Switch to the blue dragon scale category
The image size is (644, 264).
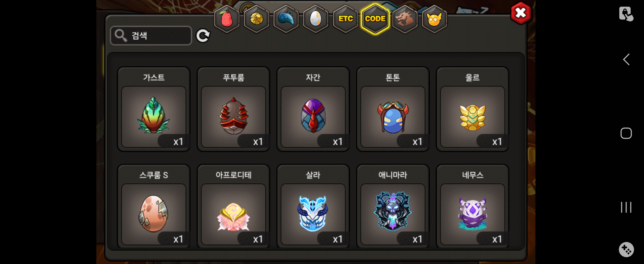click(x=286, y=19)
